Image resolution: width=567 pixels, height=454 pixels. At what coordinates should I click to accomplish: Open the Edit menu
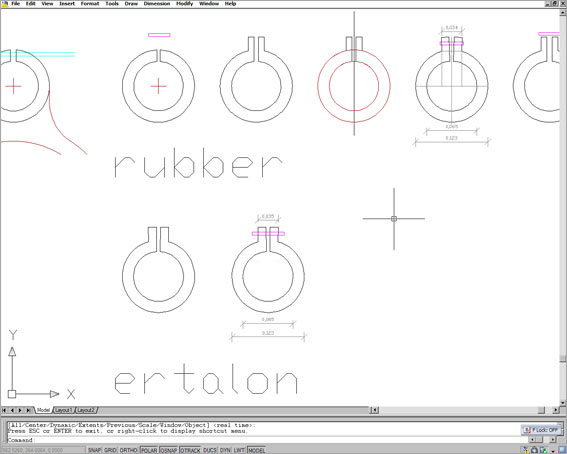click(x=30, y=4)
